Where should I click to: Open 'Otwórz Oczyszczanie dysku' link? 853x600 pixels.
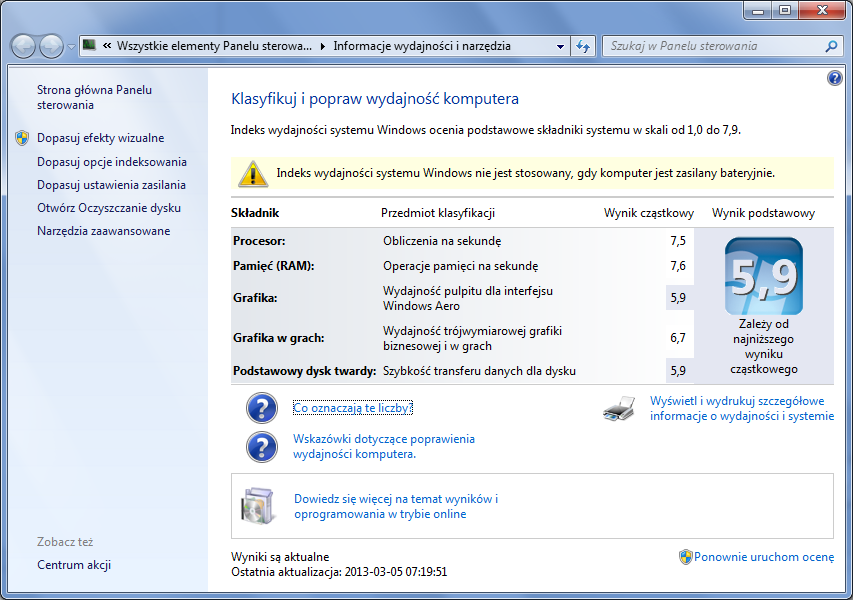coord(109,208)
